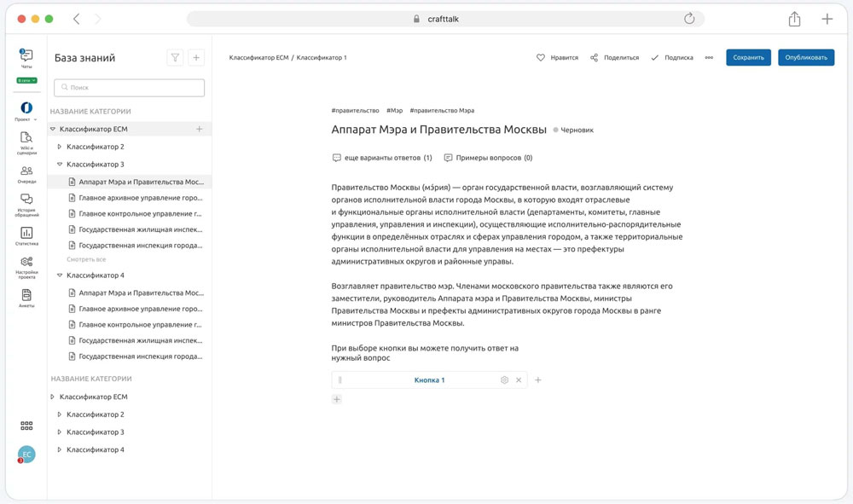Click the filter icon in База знаний
The image size is (853, 504).
coord(175,58)
